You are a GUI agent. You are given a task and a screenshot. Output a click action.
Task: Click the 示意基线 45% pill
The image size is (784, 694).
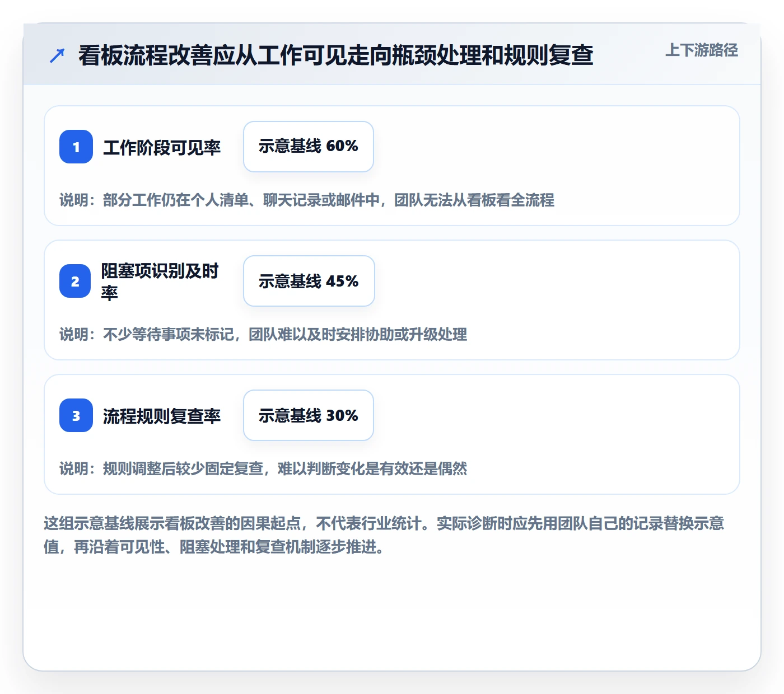pos(309,281)
